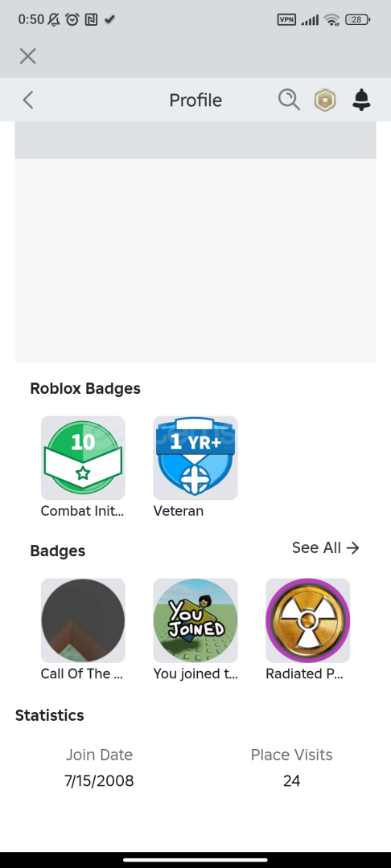Screen dimensions: 391x868
Task: Tap the Roblox Badges section heading
Action: point(85,389)
